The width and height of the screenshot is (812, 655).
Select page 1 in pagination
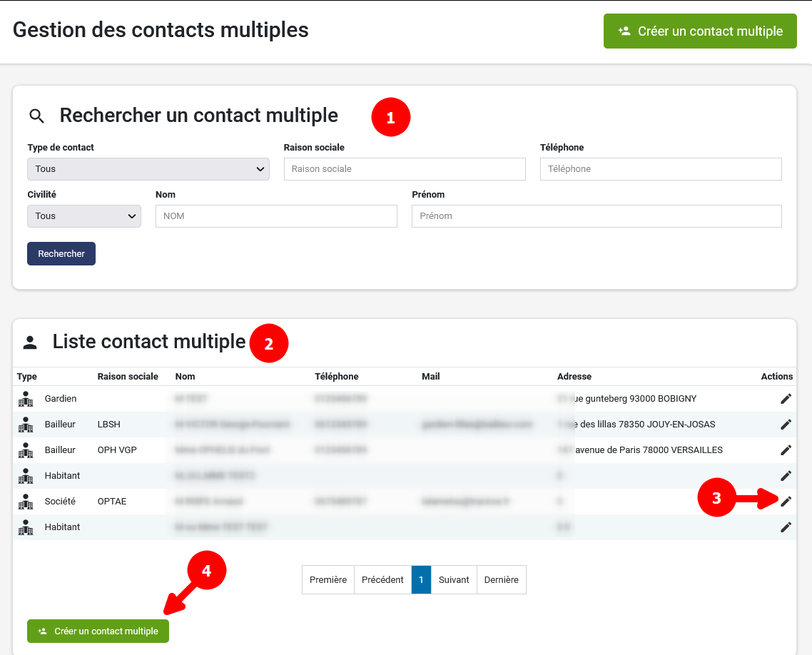421,580
